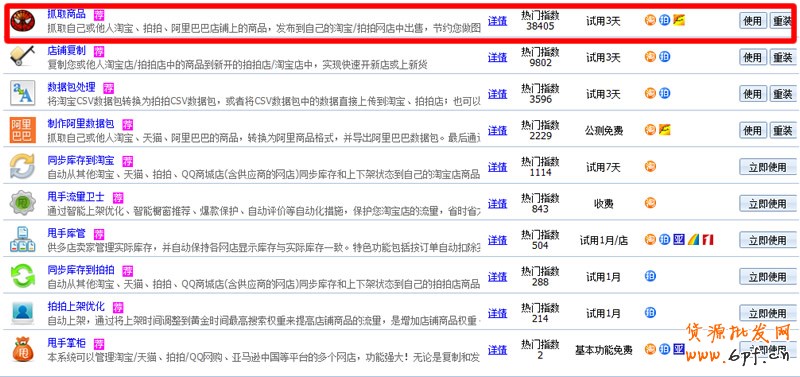
Task: Click the blue 亚 platform icon in 甩手掌柜 row
Action: point(679,349)
